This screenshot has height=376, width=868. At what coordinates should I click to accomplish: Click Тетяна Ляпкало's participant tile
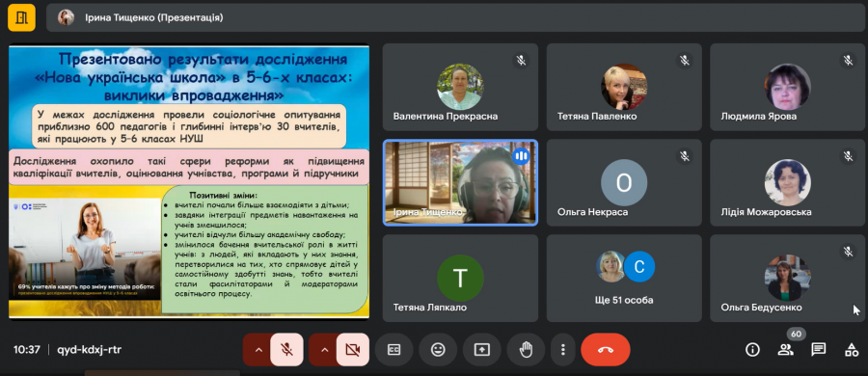[460, 278]
